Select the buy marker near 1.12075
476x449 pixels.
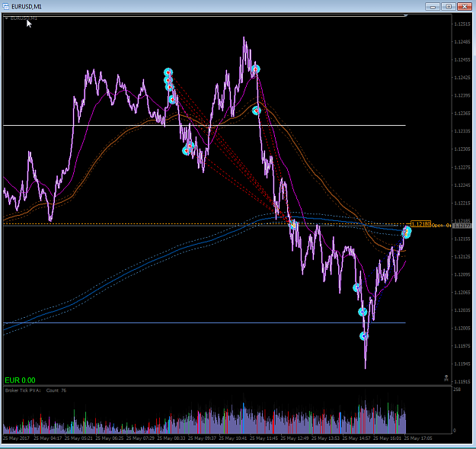356,287
